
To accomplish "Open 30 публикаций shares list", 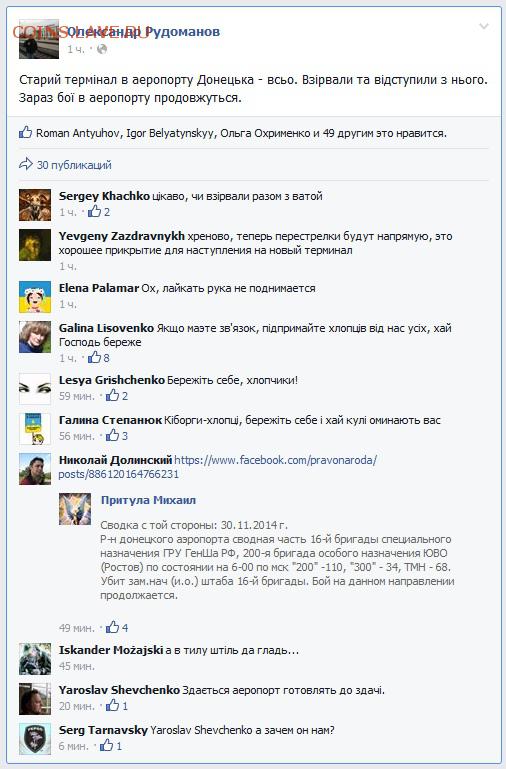I will tap(74, 165).
